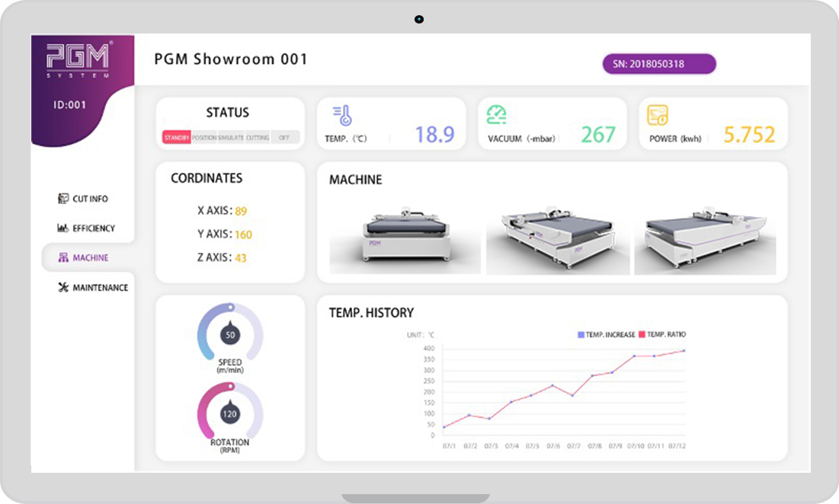Screen dimensions: 839x504
Task: Click the green vacuum gauge icon
Action: (x=497, y=114)
